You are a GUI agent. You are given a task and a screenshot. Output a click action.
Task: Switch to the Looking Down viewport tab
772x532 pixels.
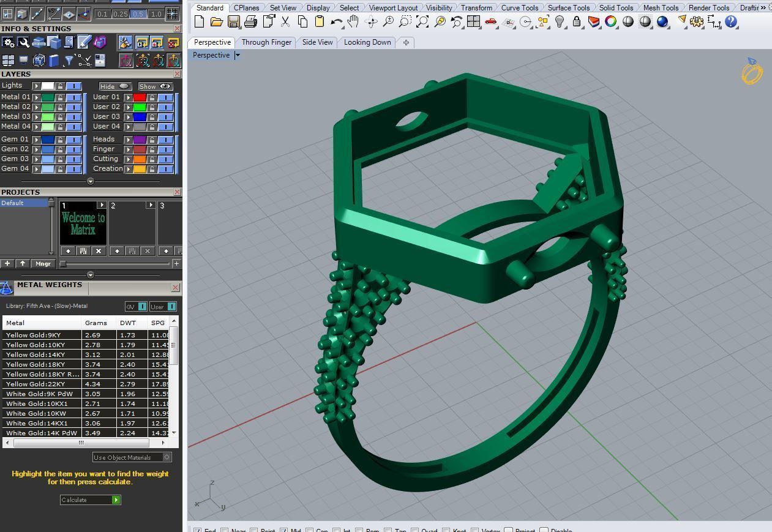tap(367, 42)
